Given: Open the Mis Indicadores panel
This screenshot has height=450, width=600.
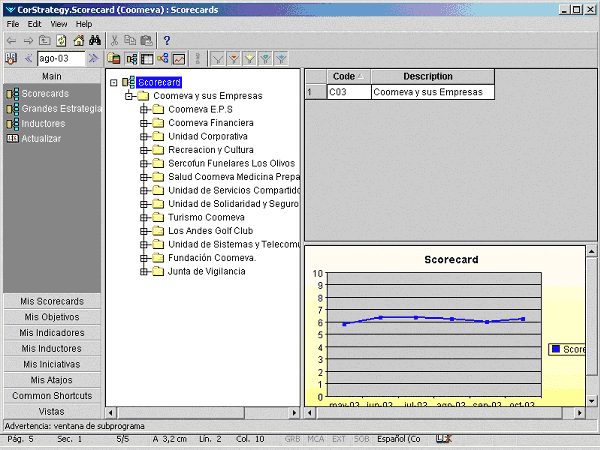Looking at the screenshot, I should tap(52, 332).
